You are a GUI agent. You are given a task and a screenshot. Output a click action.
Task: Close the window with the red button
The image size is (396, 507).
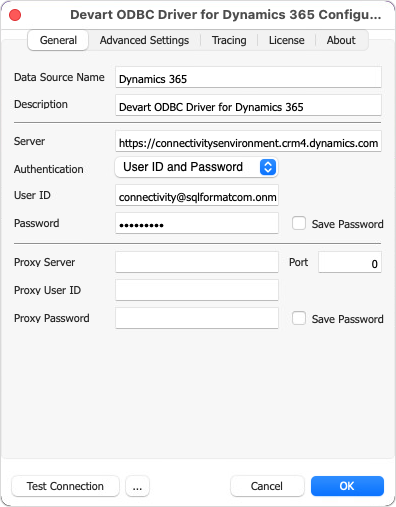[15, 15]
